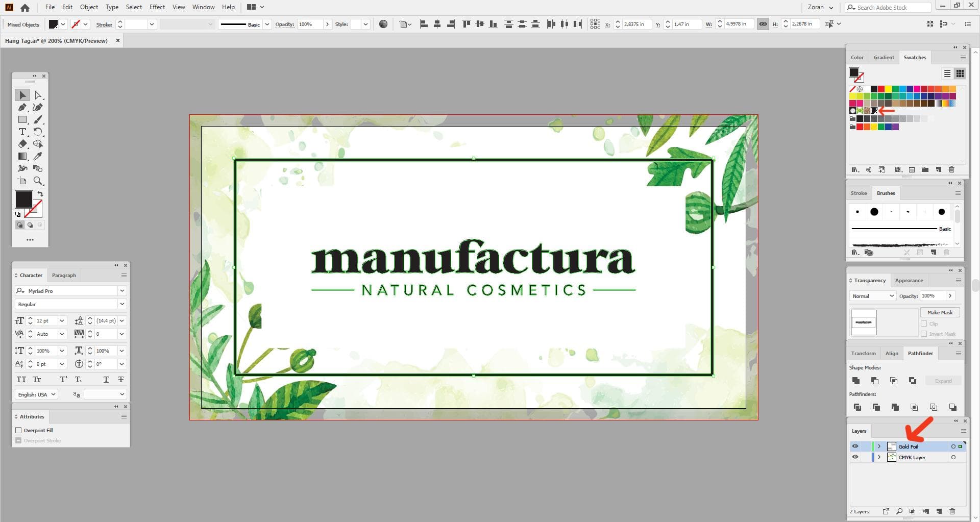Switch to the Gradient tab
The image size is (980, 522).
coord(884,57)
